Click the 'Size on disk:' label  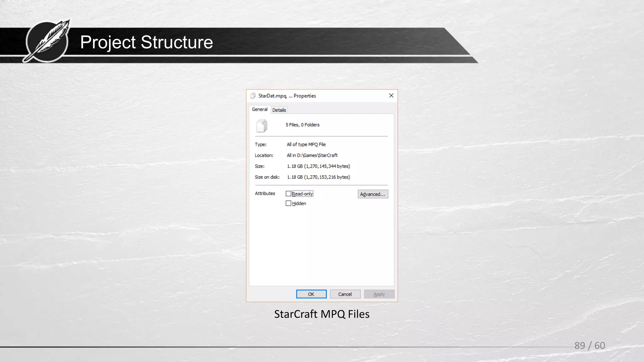(x=267, y=177)
